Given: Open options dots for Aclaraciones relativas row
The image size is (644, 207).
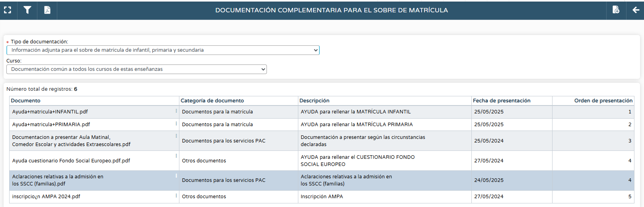Looking at the screenshot, I should point(176,176).
